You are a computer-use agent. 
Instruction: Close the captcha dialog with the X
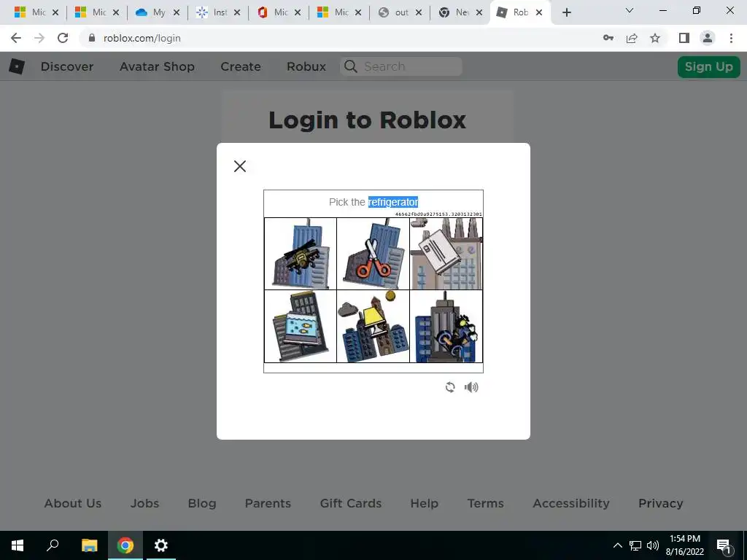click(239, 166)
